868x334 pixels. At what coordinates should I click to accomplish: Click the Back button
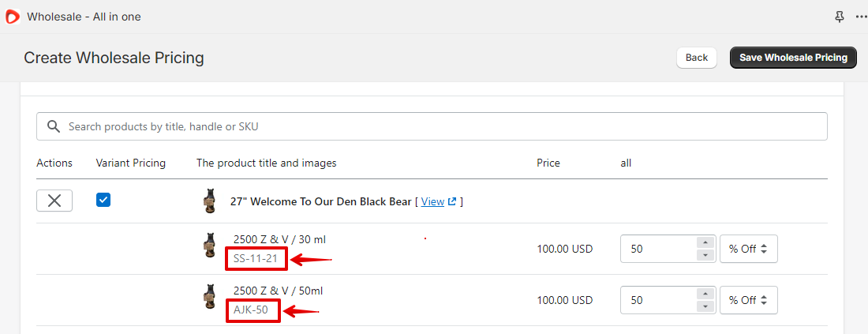(x=697, y=58)
